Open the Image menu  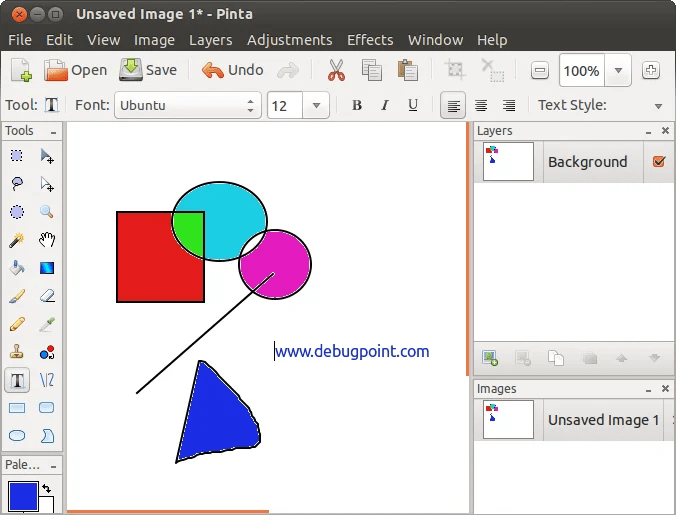154,40
